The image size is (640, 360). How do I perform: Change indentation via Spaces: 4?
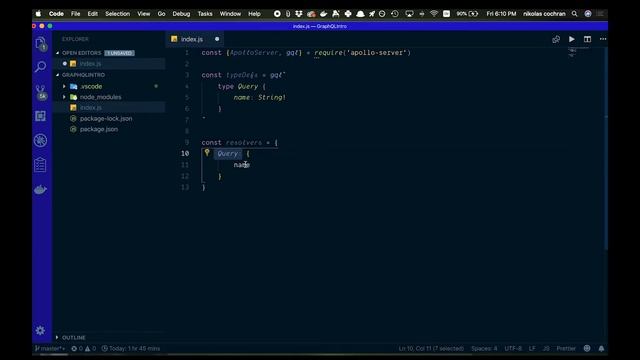tap(484, 348)
